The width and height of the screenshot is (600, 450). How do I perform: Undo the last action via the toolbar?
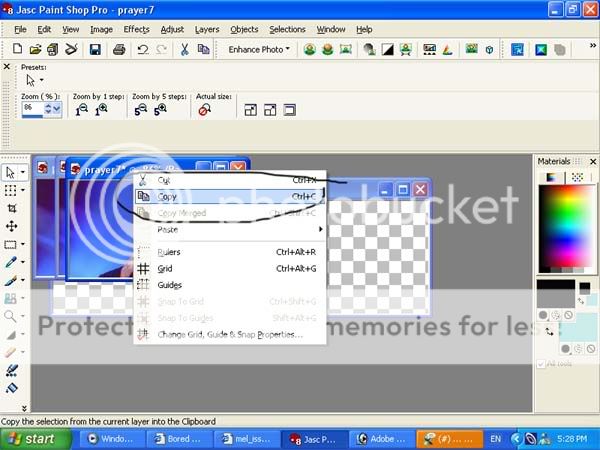143,49
